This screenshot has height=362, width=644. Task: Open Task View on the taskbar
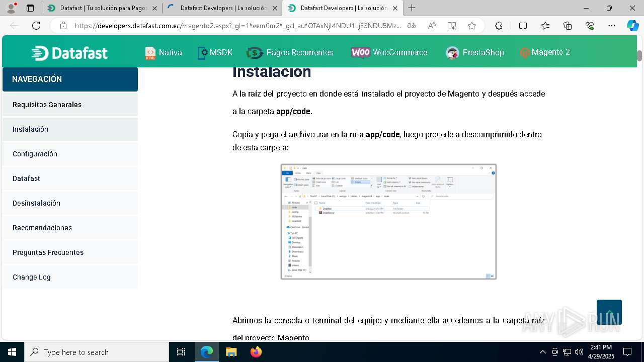pos(181,352)
